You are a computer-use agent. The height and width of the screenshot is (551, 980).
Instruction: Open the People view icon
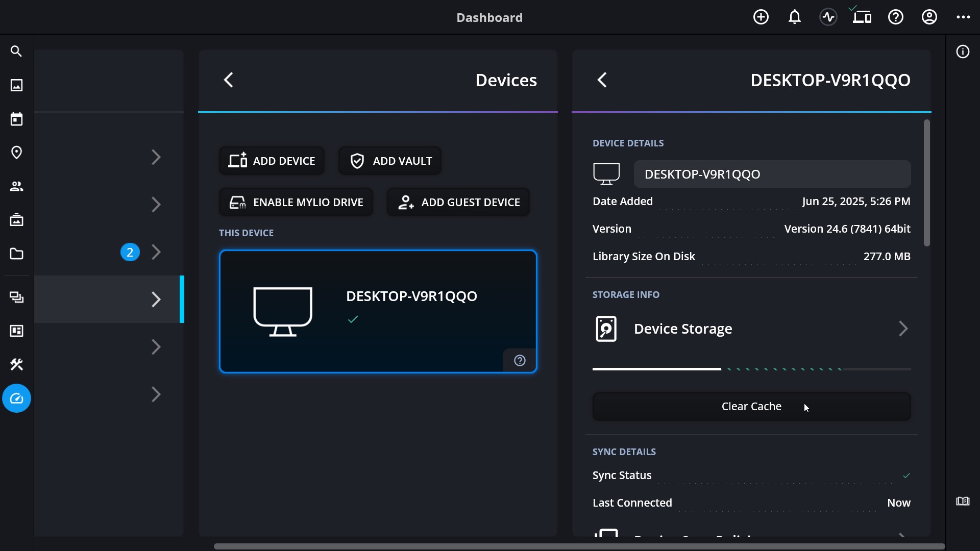(16, 186)
